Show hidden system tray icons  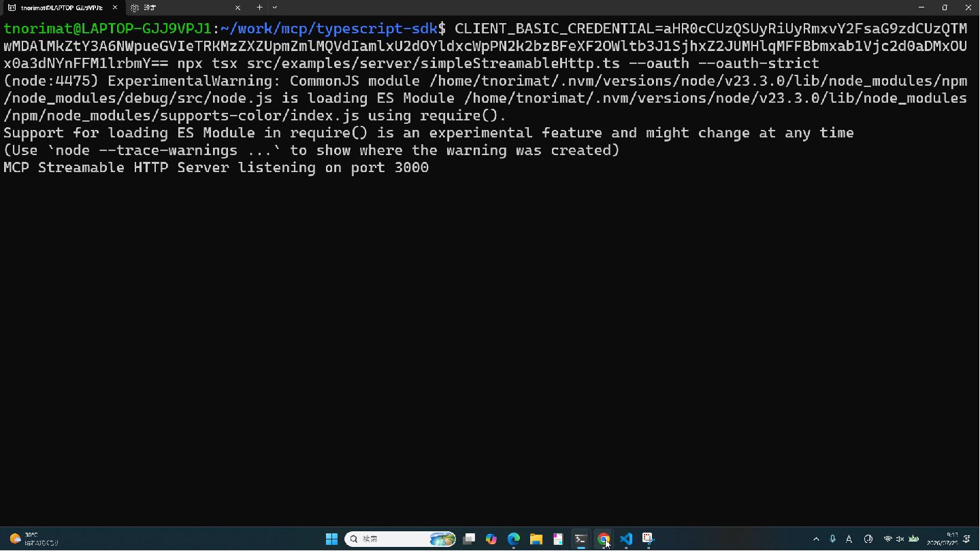tap(816, 539)
